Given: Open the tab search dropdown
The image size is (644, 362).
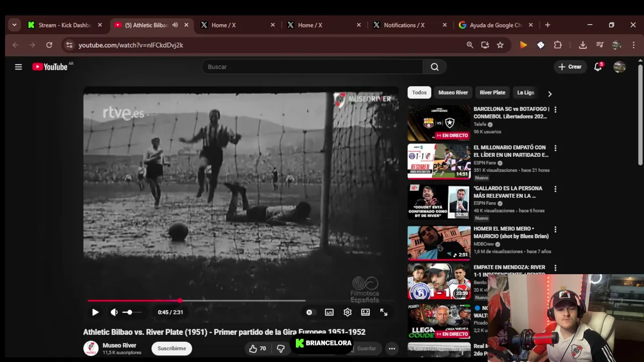Looking at the screenshot, I should pos(14,25).
